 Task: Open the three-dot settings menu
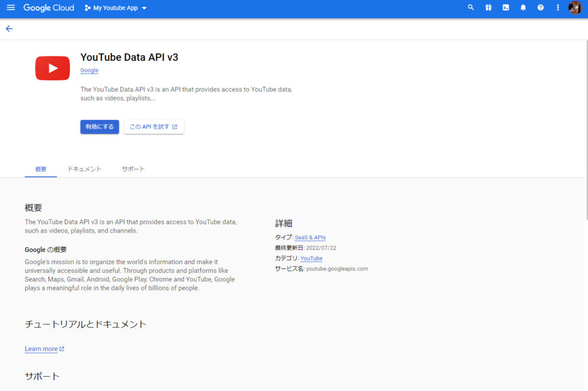point(558,7)
